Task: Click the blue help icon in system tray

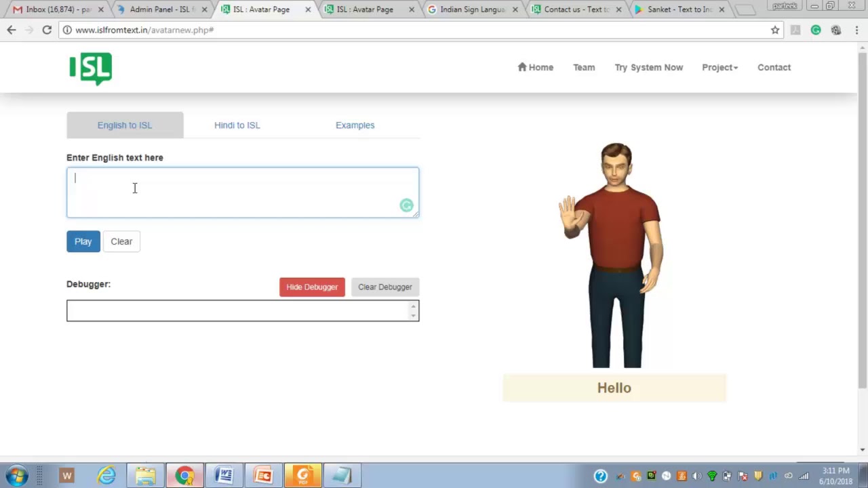Action: pyautogui.click(x=601, y=476)
